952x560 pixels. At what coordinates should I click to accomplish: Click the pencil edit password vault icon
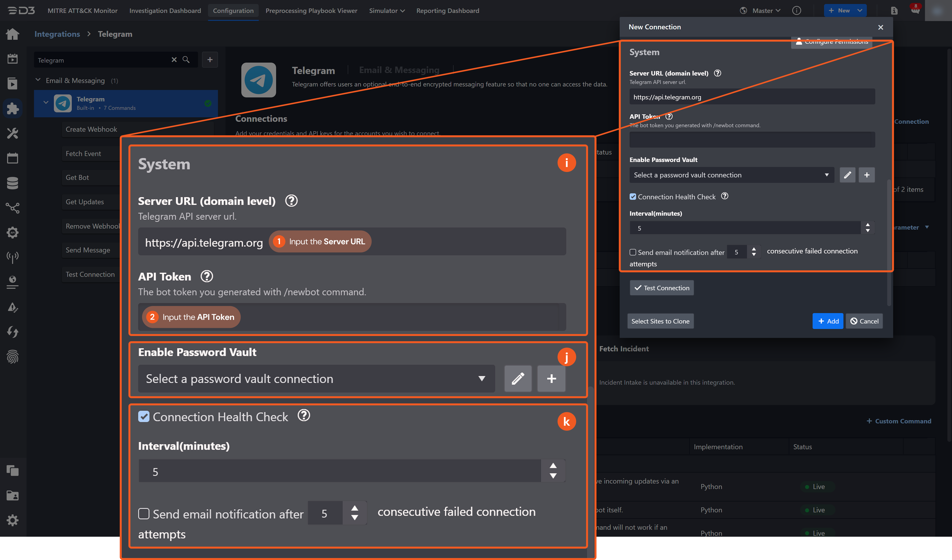pos(847,175)
